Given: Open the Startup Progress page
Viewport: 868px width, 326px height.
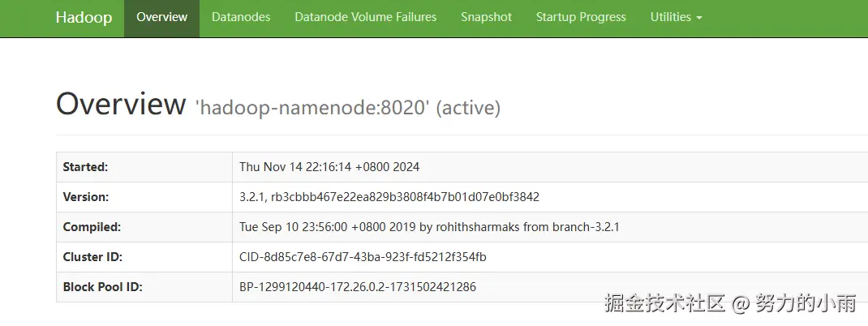Looking at the screenshot, I should (x=581, y=17).
